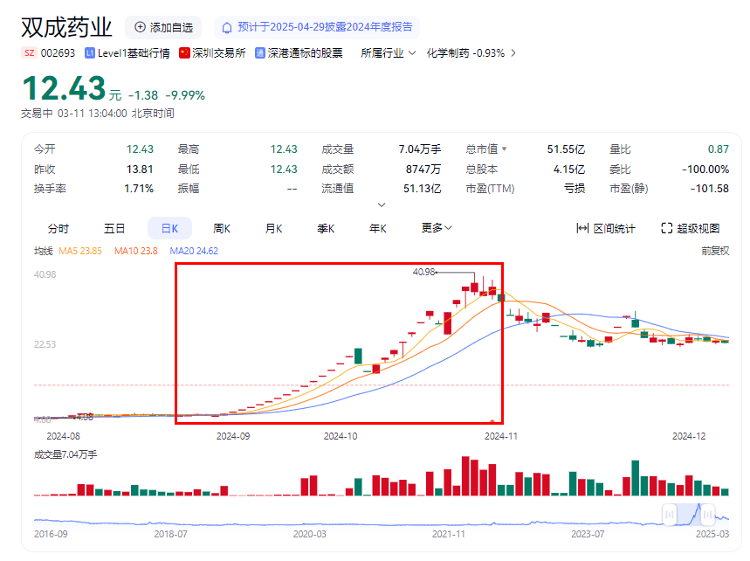750x561 pixels.
Task: Click the highlighted timeline range selection
Action: (689, 515)
